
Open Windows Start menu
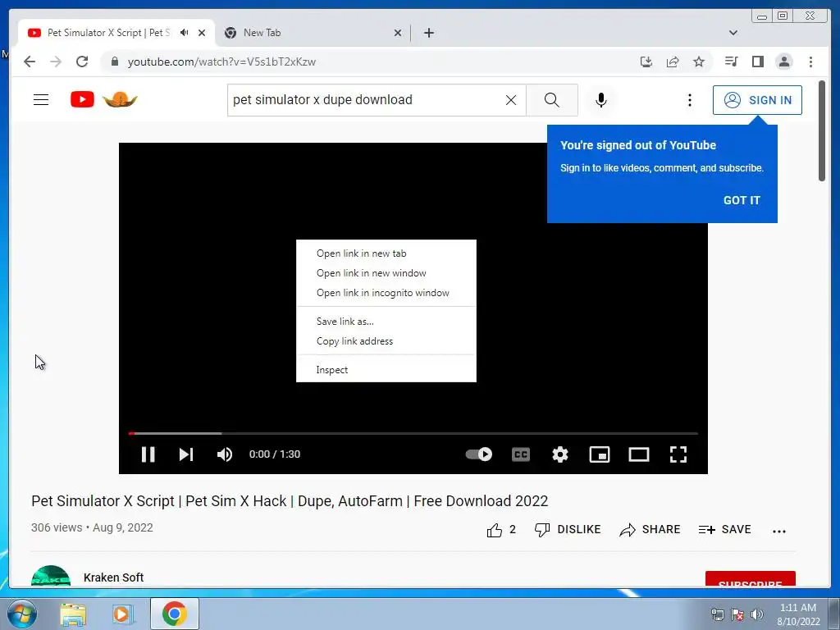[21, 614]
